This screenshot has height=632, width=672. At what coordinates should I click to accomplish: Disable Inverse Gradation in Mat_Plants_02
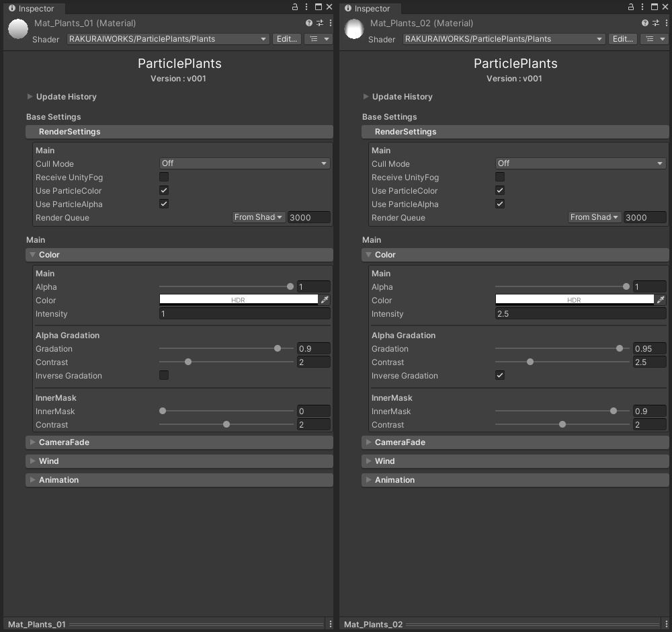[500, 375]
